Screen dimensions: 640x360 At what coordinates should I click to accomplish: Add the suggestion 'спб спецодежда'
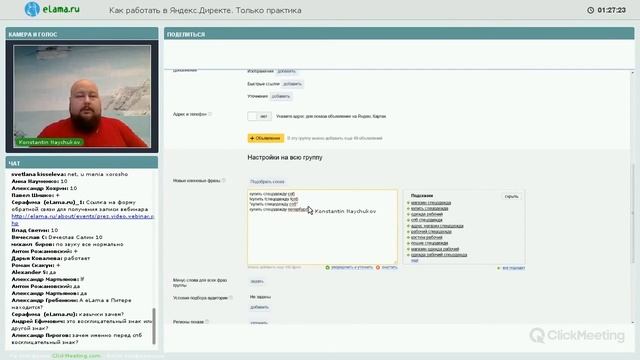pos(427,220)
